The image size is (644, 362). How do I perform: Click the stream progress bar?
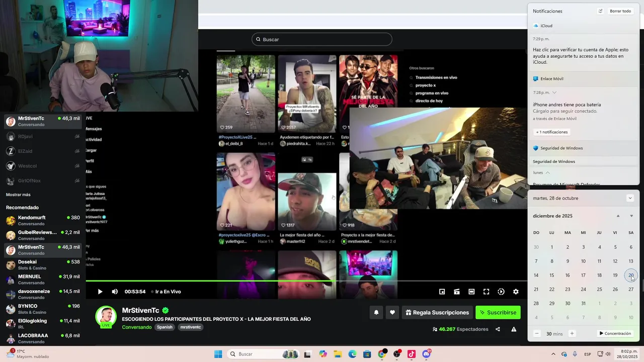coord(307,281)
